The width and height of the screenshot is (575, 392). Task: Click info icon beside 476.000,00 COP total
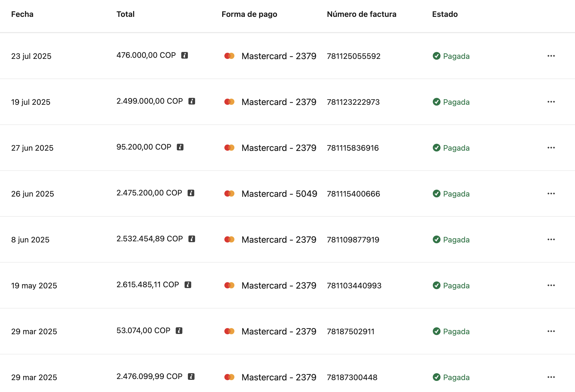click(185, 55)
